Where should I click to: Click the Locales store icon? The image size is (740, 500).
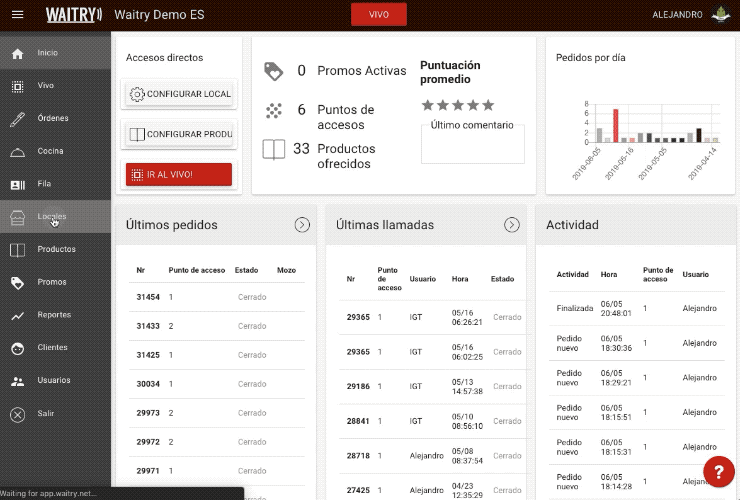(x=17, y=218)
